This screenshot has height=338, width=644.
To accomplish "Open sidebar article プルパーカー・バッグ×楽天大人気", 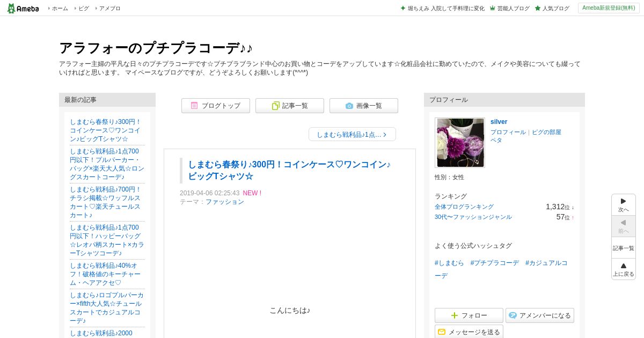I will coord(107,164).
